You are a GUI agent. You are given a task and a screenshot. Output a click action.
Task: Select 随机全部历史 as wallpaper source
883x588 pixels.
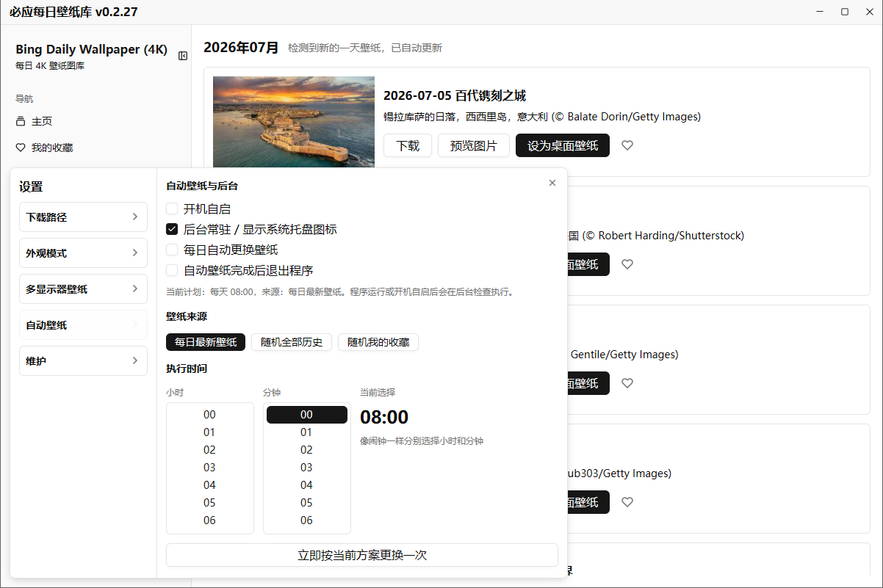(292, 342)
